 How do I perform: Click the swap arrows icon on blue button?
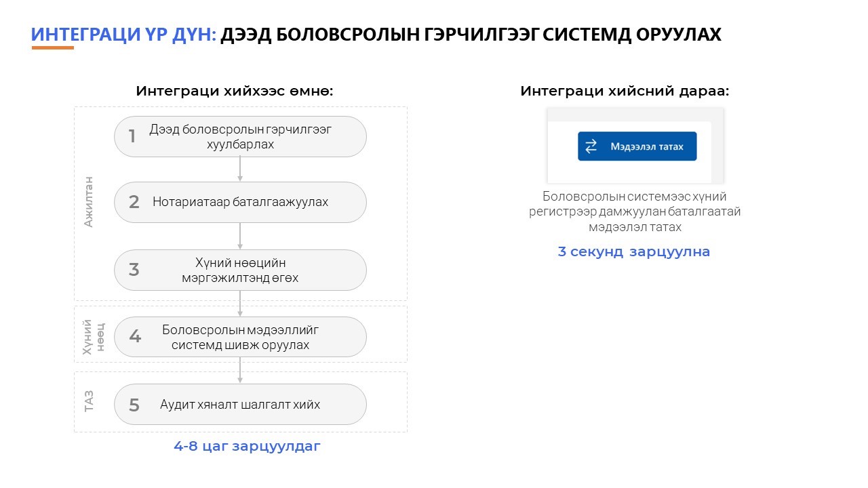coord(591,146)
